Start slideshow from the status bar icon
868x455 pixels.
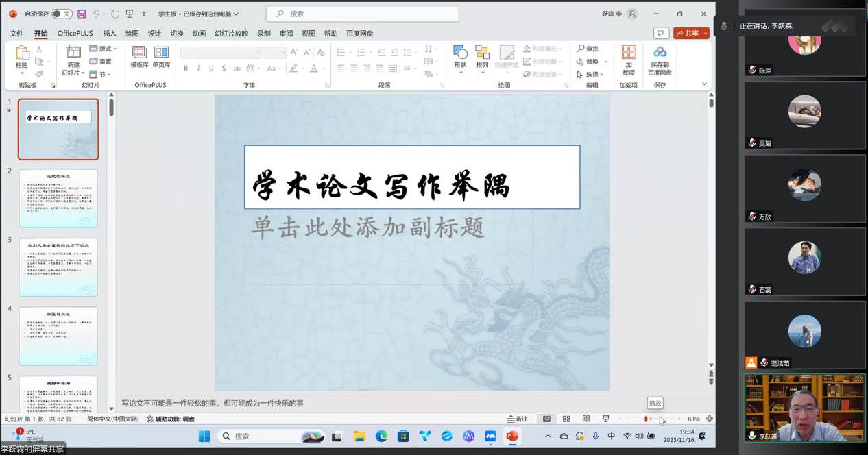coord(605,419)
